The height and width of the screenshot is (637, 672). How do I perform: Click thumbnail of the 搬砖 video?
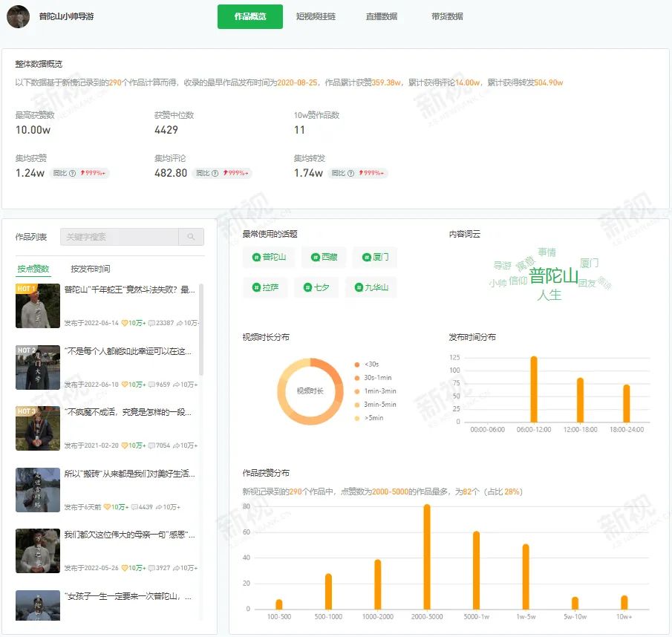click(38, 490)
